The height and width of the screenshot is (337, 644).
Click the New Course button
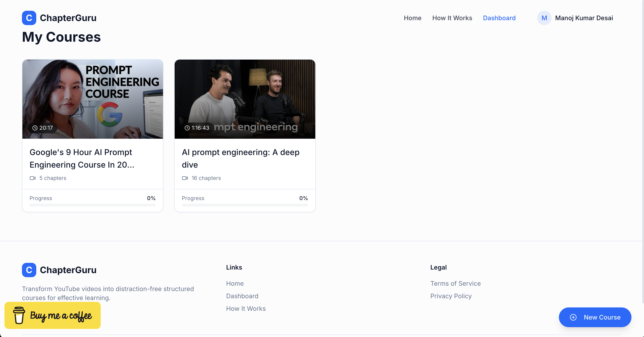pos(595,317)
